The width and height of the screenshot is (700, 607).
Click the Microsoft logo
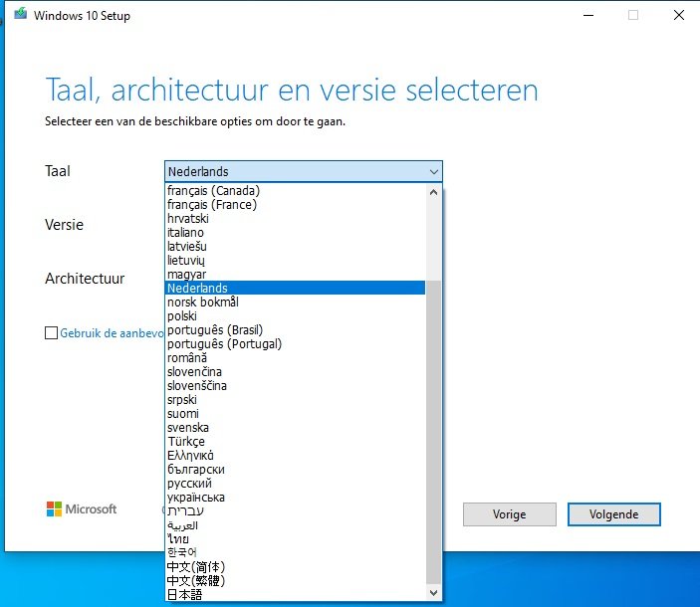pyautogui.click(x=82, y=508)
